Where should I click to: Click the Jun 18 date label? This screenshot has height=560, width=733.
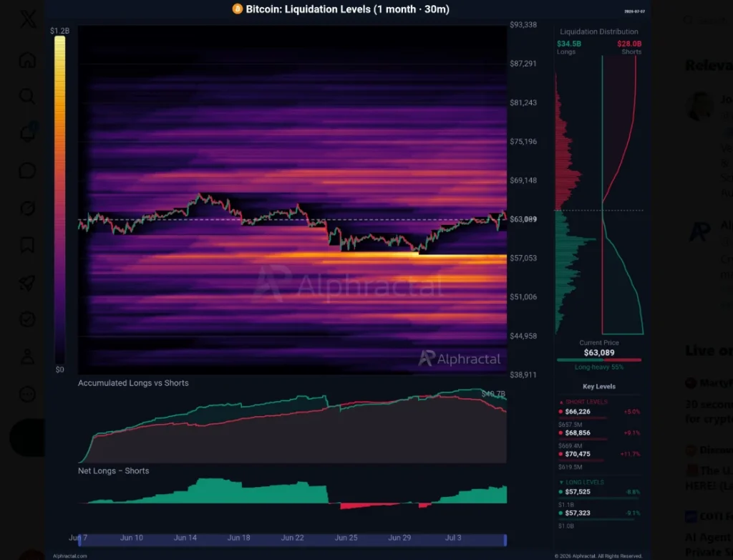pos(238,538)
